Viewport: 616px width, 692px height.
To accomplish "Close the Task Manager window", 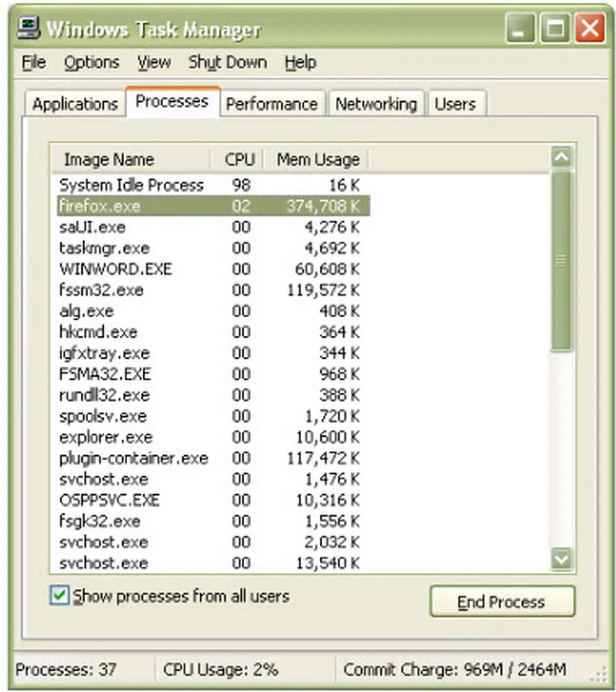I will (590, 28).
